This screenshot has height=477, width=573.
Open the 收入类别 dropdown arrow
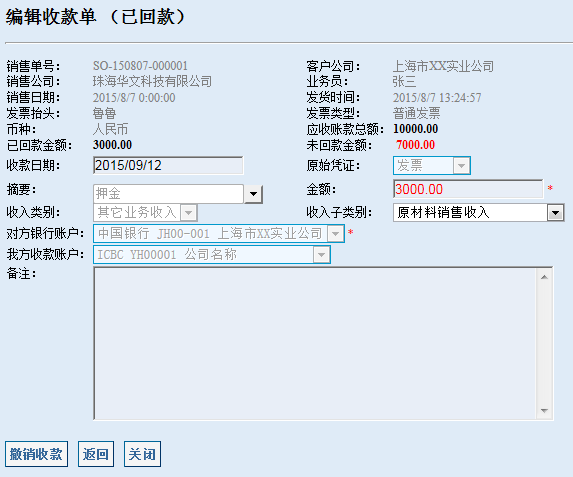point(189,212)
